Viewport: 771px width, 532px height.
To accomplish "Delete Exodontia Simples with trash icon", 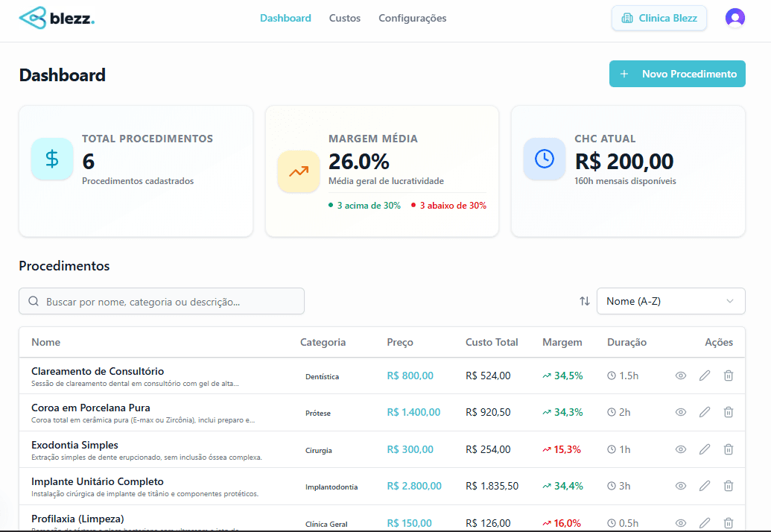I will pos(729,449).
